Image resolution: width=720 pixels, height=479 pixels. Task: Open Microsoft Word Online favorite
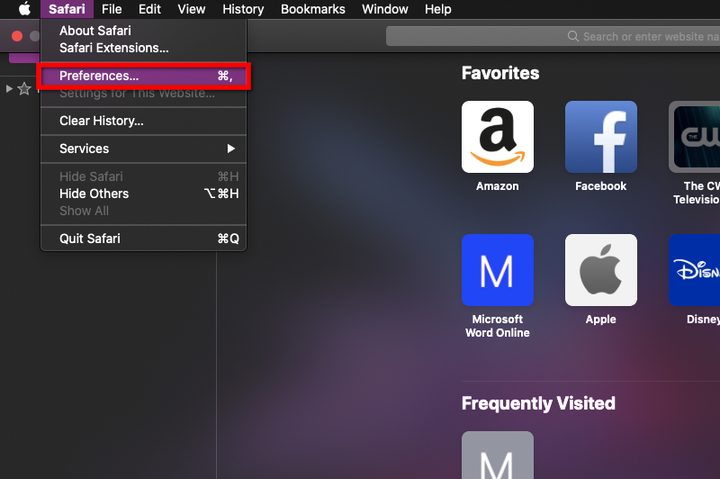(x=497, y=270)
